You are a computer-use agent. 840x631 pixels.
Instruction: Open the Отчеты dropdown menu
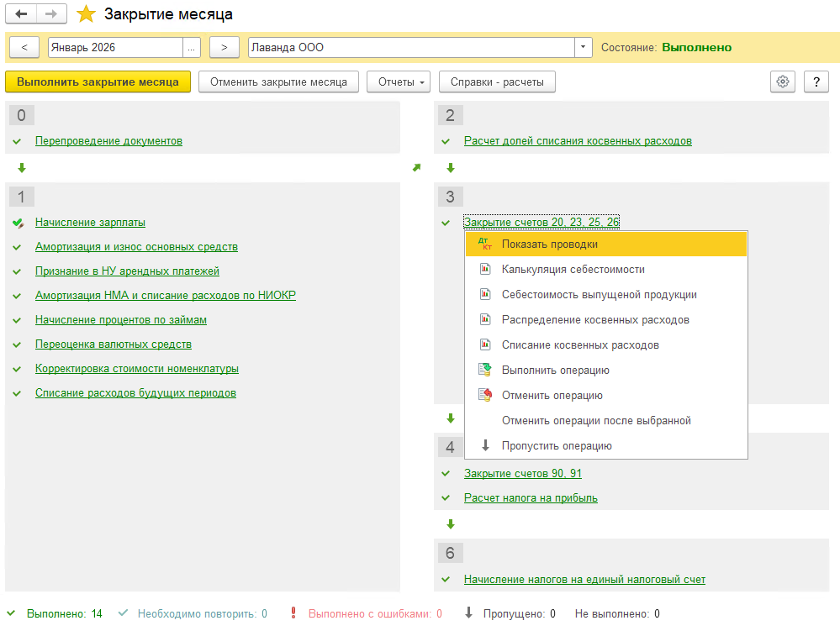click(x=399, y=82)
